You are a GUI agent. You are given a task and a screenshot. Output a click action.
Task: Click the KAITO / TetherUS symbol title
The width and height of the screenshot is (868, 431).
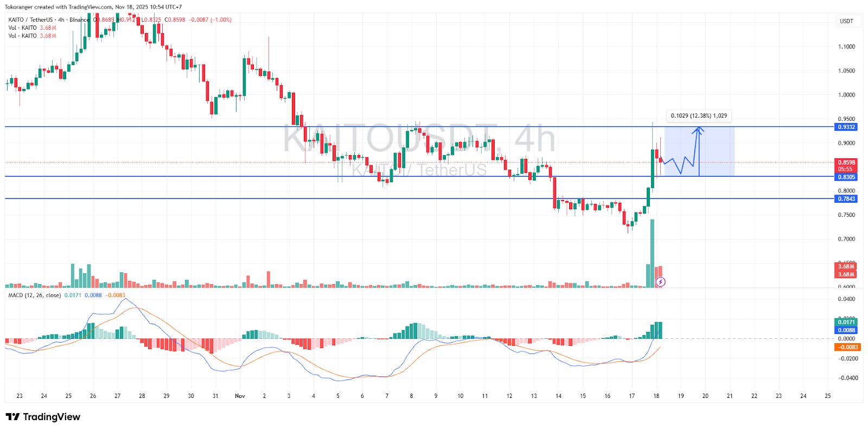[x=33, y=20]
